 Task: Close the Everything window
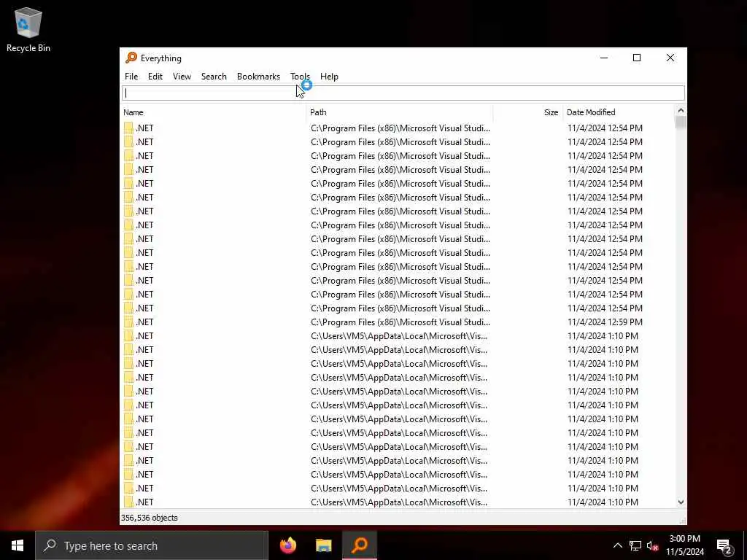pyautogui.click(x=670, y=58)
